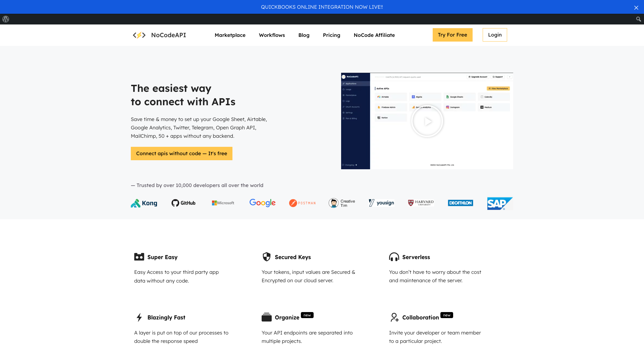Click the NoCodeAPI lightning logo
644x362 pixels.
click(139, 35)
